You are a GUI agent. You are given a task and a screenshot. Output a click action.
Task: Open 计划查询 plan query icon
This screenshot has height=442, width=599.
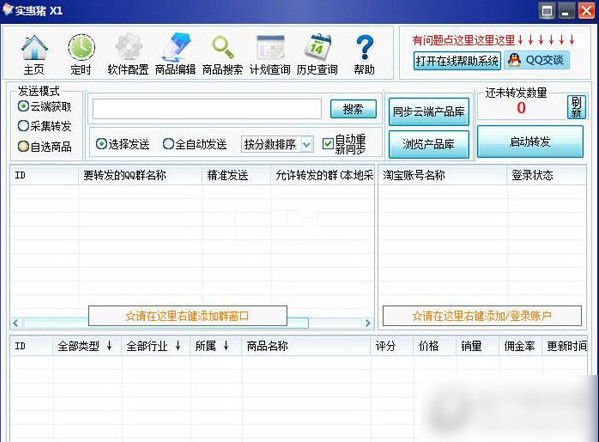(x=270, y=54)
